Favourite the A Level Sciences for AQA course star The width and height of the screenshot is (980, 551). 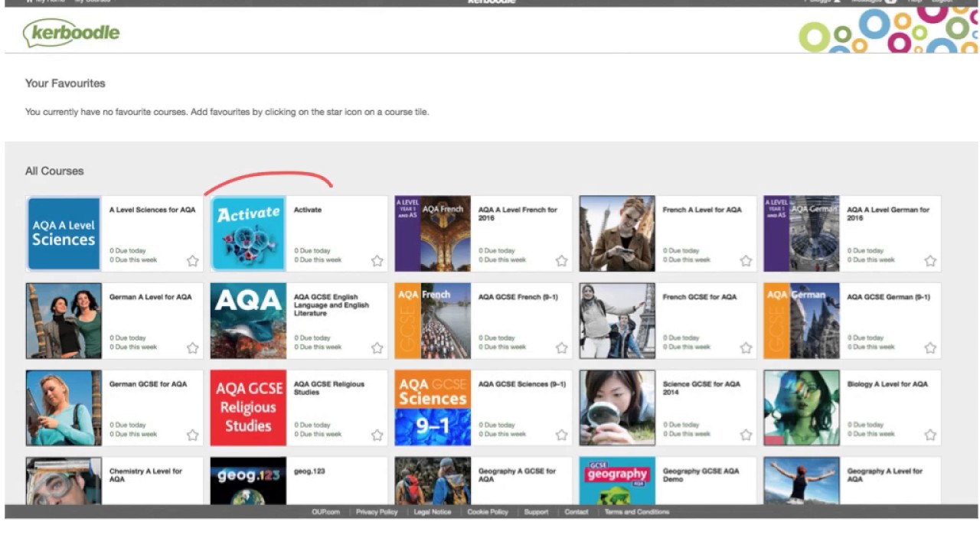click(193, 261)
